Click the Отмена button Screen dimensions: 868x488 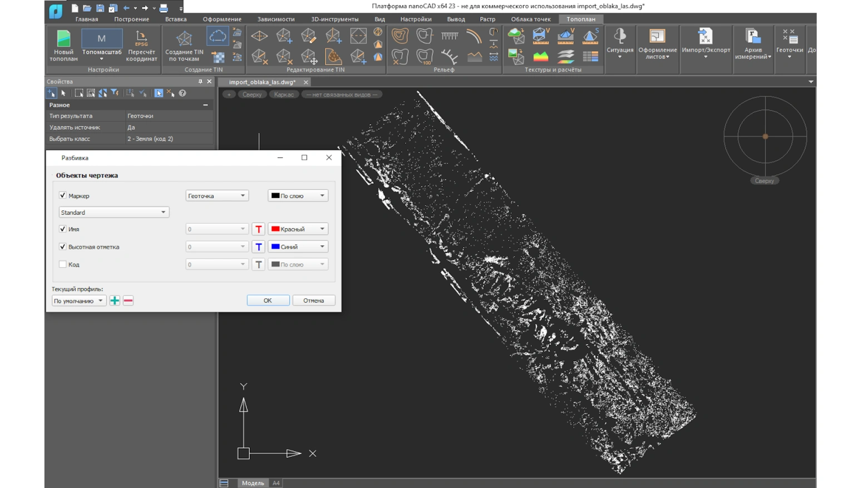pyautogui.click(x=313, y=300)
